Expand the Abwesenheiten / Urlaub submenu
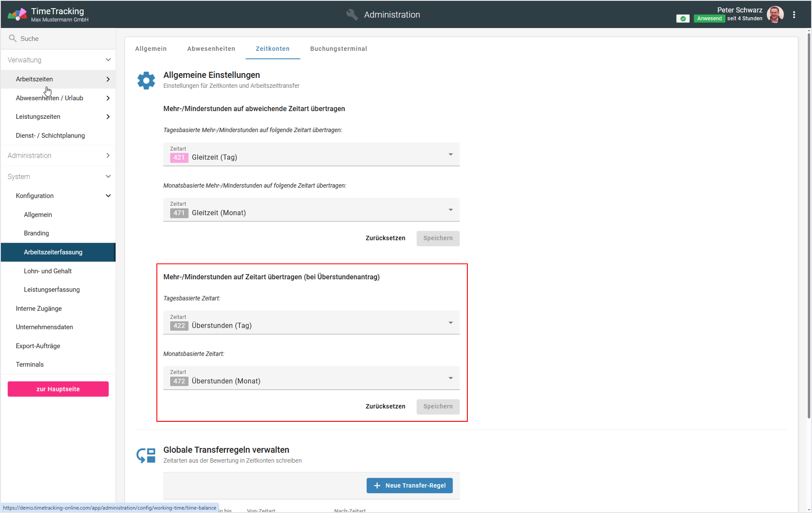This screenshot has width=812, height=513. click(108, 98)
